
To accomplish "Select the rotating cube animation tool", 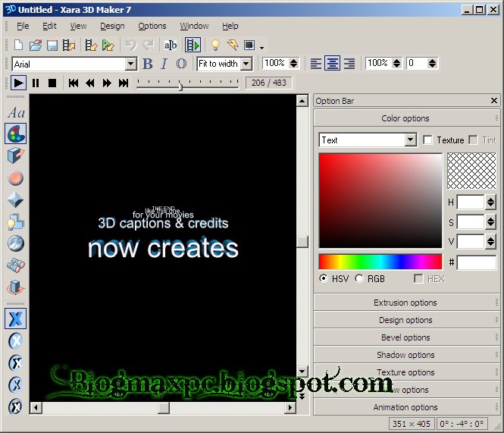I will click(15, 287).
